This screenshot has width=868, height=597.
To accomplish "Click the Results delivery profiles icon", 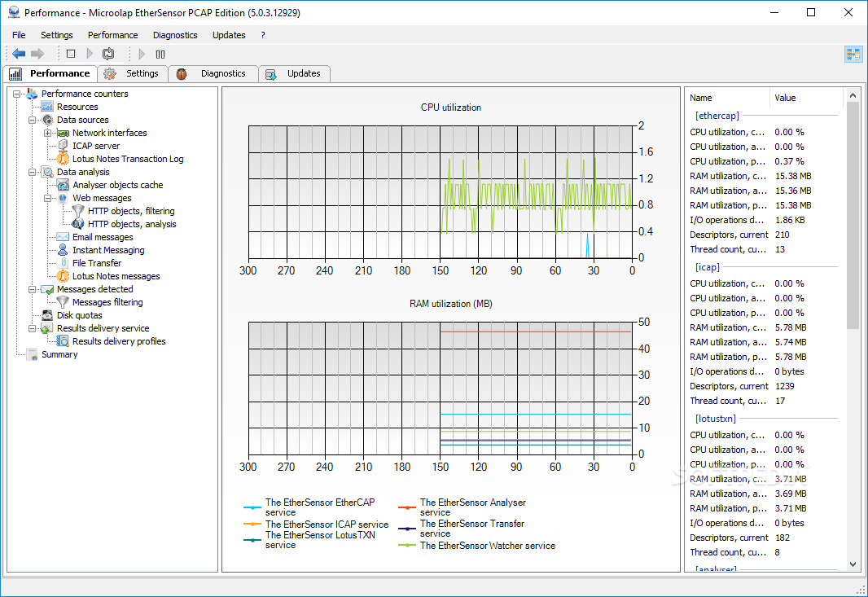I will [x=64, y=341].
